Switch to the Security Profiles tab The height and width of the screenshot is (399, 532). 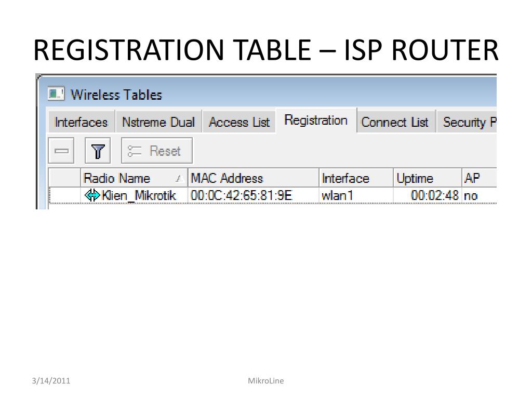467,122
